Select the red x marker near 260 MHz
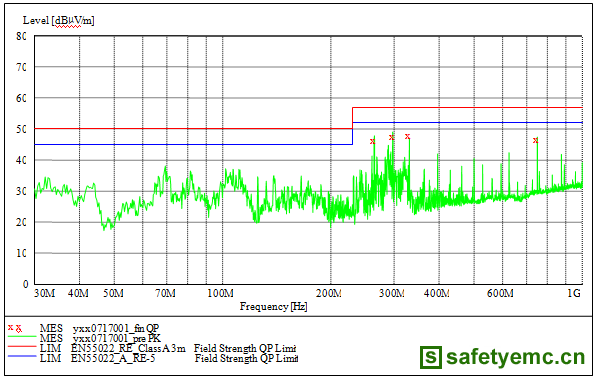 (372, 141)
